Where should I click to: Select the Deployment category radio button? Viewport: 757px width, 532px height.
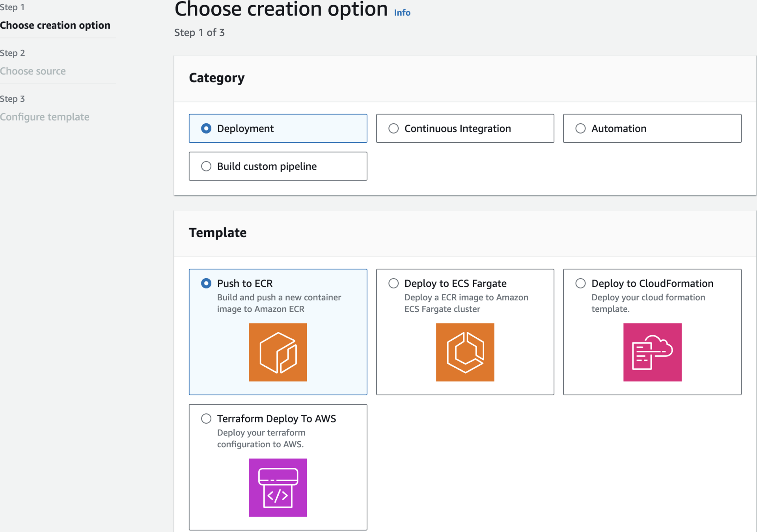click(206, 128)
